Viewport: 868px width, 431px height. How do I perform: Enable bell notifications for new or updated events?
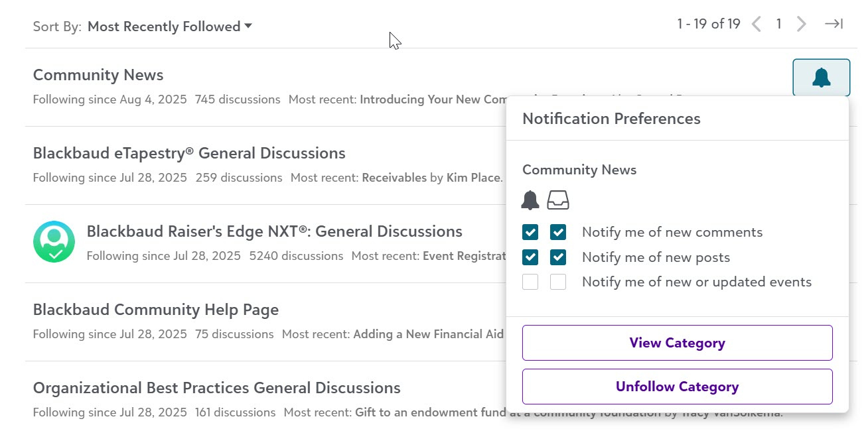tap(530, 282)
